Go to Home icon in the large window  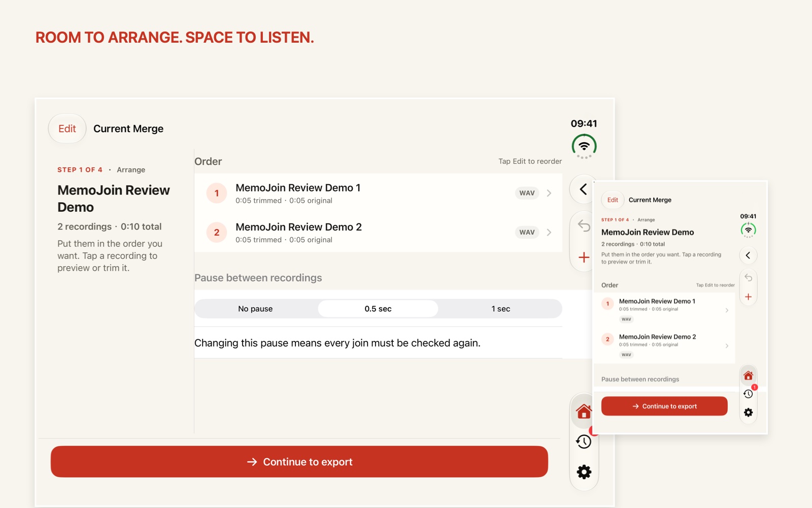pyautogui.click(x=584, y=411)
